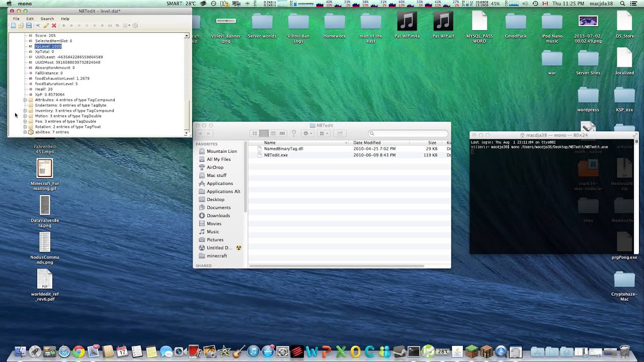This screenshot has width=644, height=362.
Task: Open the Finder action gear dropdown
Action: pos(308,133)
